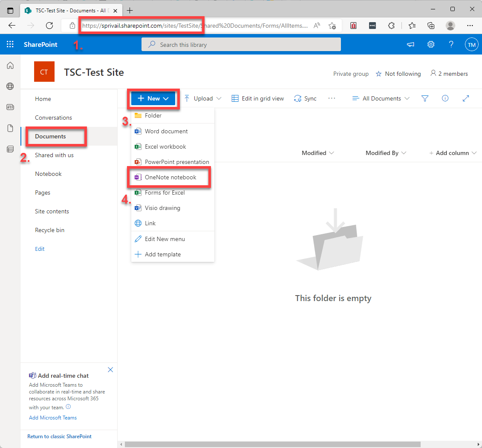Viewport: 482px width, 448px height.
Task: Click the Sync toolbar button
Action: click(x=305, y=98)
